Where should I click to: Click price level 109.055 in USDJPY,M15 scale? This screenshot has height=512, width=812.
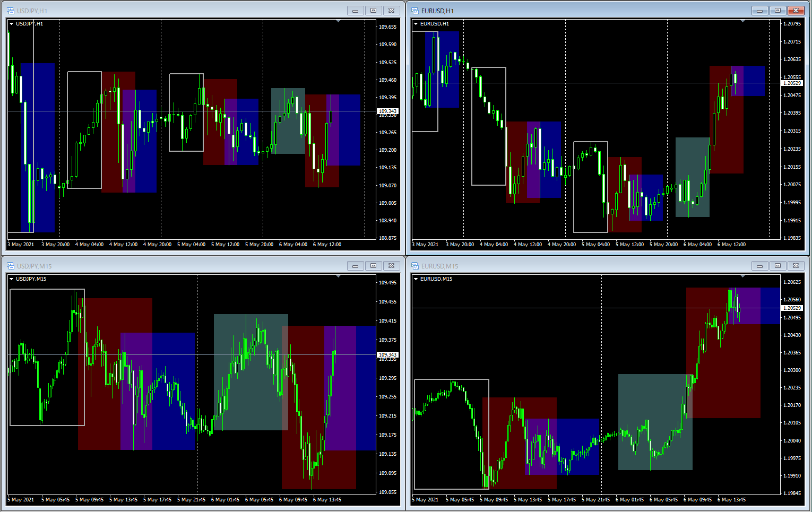387,492
